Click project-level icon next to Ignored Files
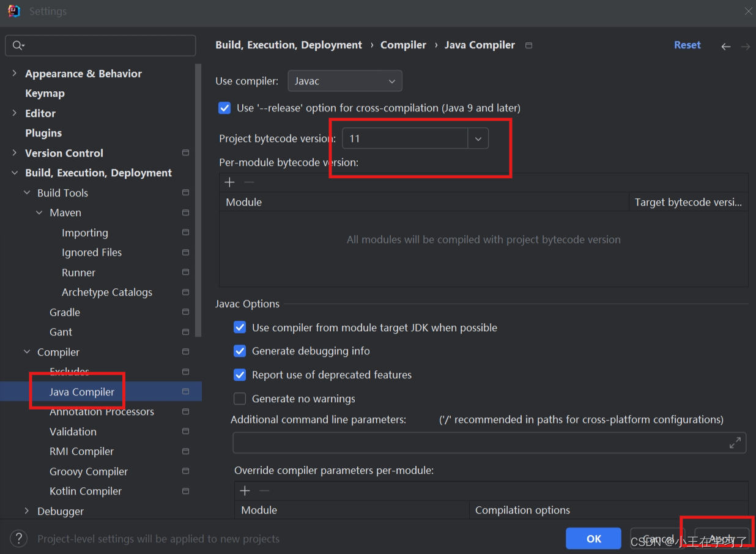This screenshot has height=554, width=756. click(x=185, y=252)
